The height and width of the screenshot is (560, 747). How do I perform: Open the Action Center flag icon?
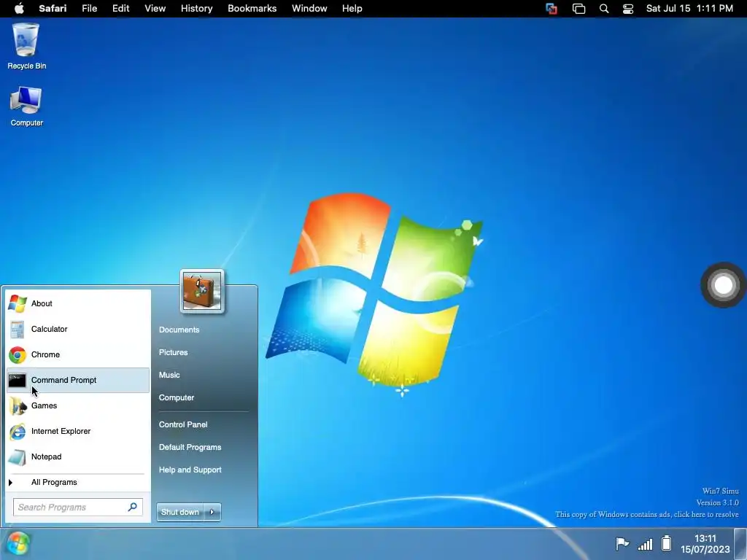622,543
